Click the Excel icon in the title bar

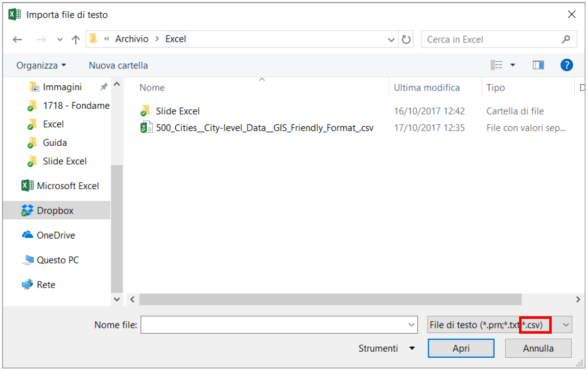pyautogui.click(x=14, y=14)
